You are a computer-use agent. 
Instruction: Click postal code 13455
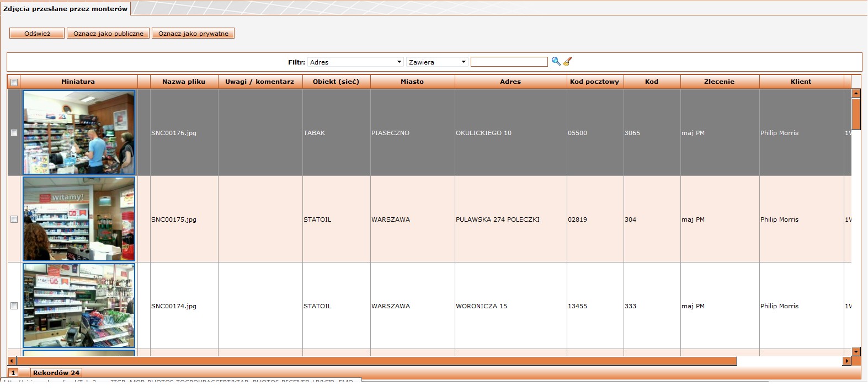(577, 306)
